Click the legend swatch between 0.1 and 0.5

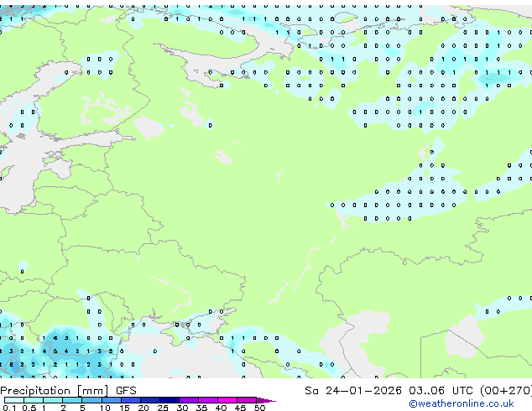[14, 400]
